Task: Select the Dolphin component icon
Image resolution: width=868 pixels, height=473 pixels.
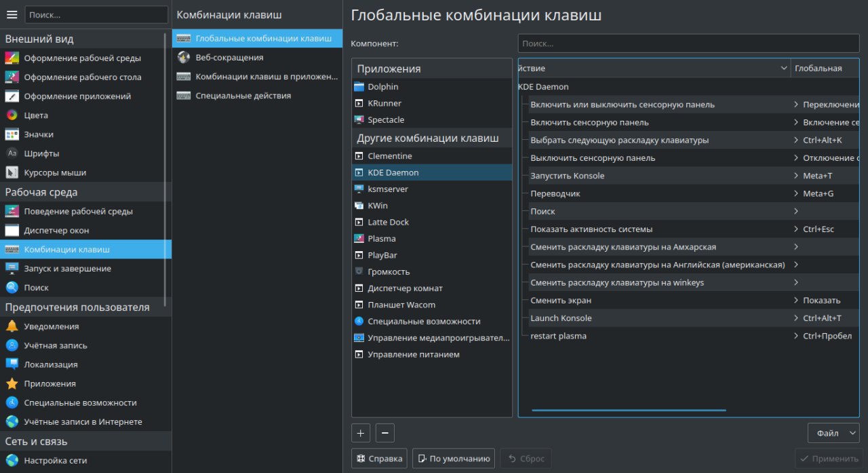Action: [359, 87]
